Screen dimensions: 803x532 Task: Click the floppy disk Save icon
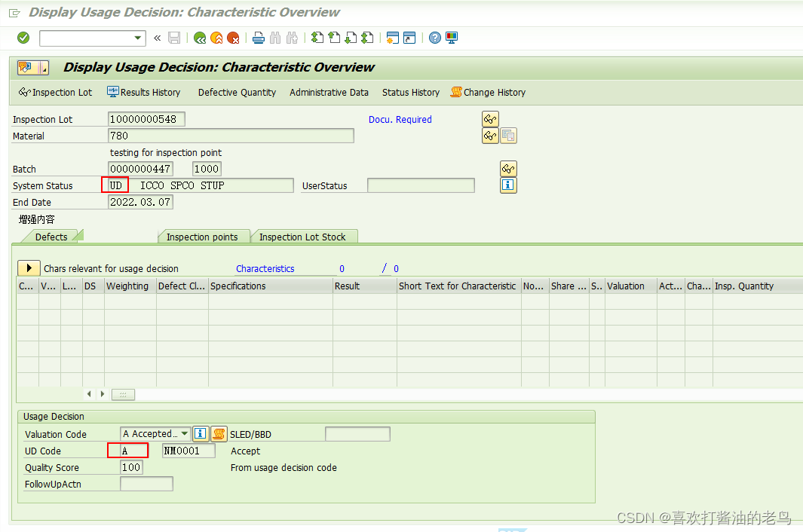(x=174, y=38)
